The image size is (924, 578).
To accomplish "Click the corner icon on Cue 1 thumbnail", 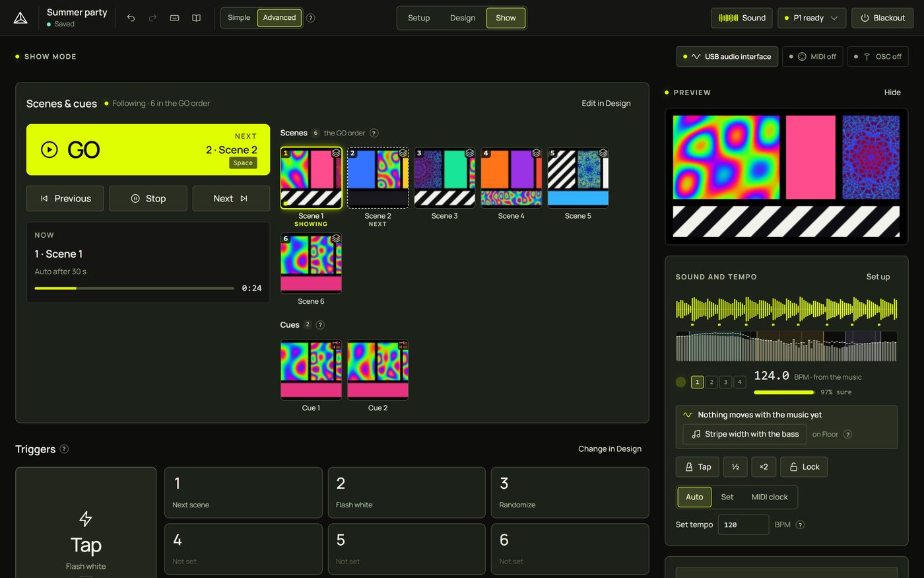I will click(336, 345).
